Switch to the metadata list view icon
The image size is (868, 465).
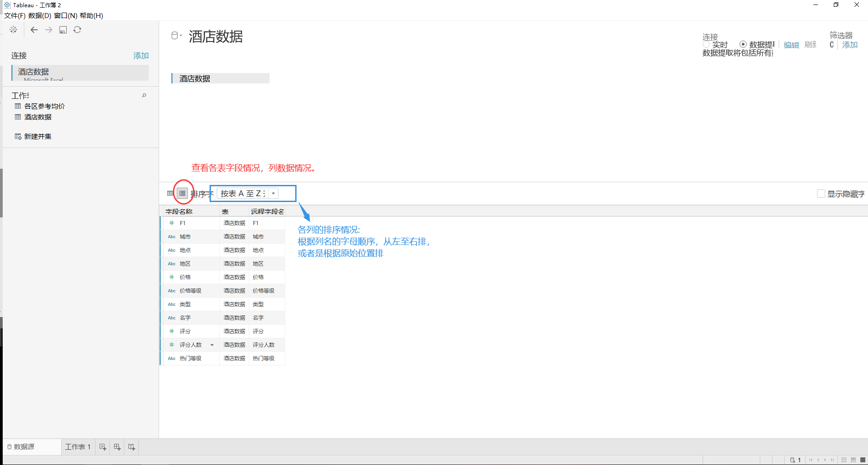click(x=182, y=193)
